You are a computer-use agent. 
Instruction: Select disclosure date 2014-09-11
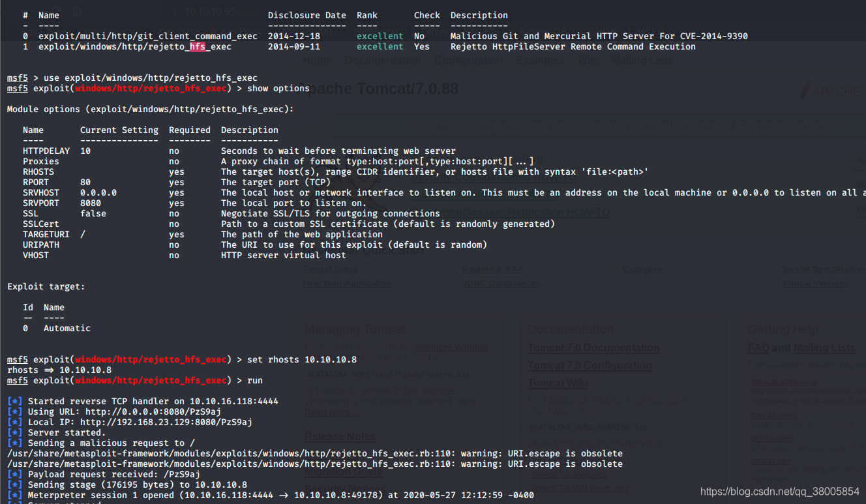coord(294,46)
